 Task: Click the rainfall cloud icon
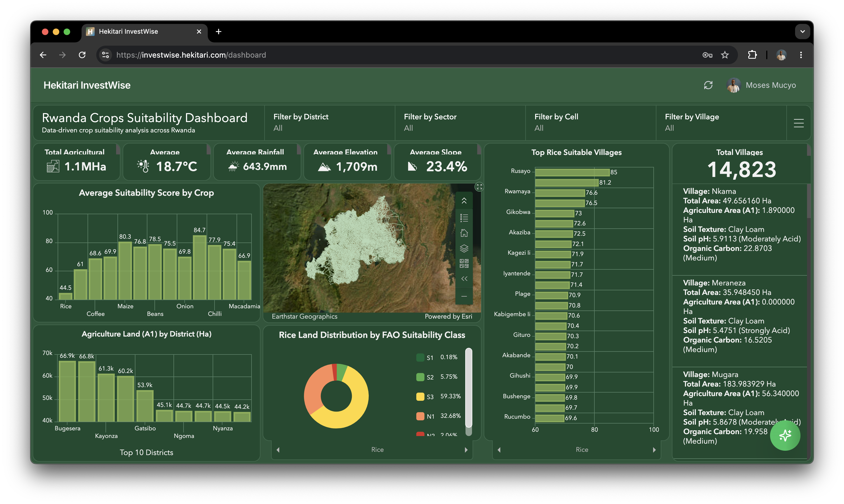pyautogui.click(x=233, y=166)
